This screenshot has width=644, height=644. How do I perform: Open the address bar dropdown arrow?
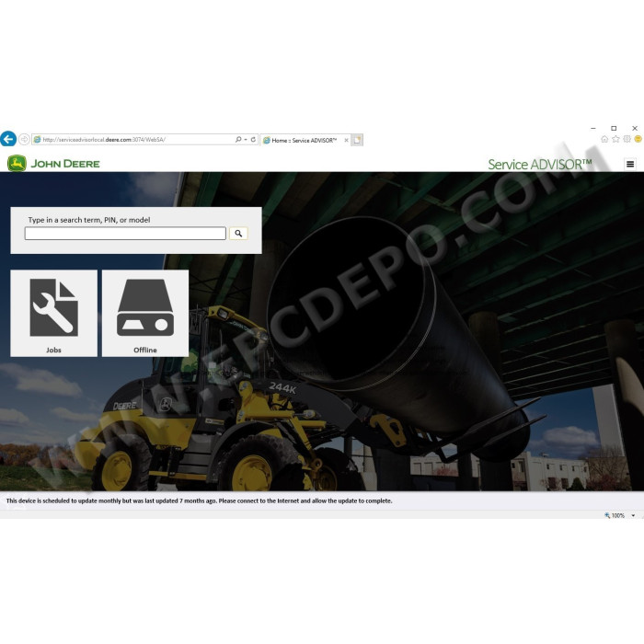(x=246, y=140)
